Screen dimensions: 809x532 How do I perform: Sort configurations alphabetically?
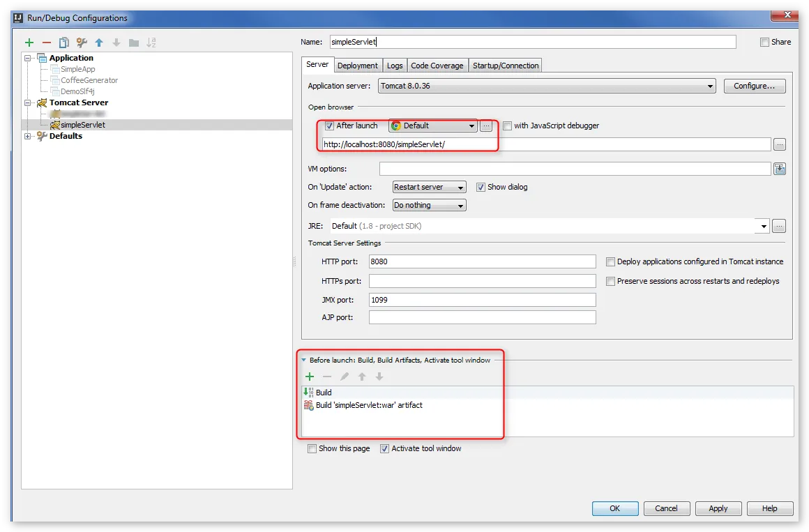point(151,43)
